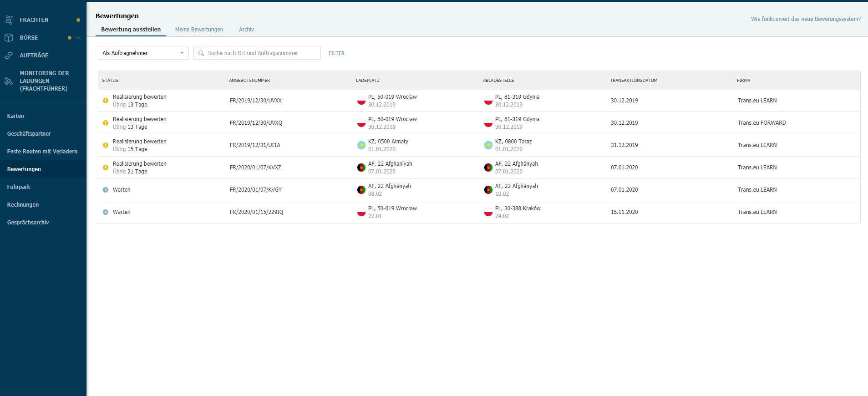The image size is (868, 396).
Task: Open Geschäftspartner in the sidebar
Action: click(x=29, y=134)
